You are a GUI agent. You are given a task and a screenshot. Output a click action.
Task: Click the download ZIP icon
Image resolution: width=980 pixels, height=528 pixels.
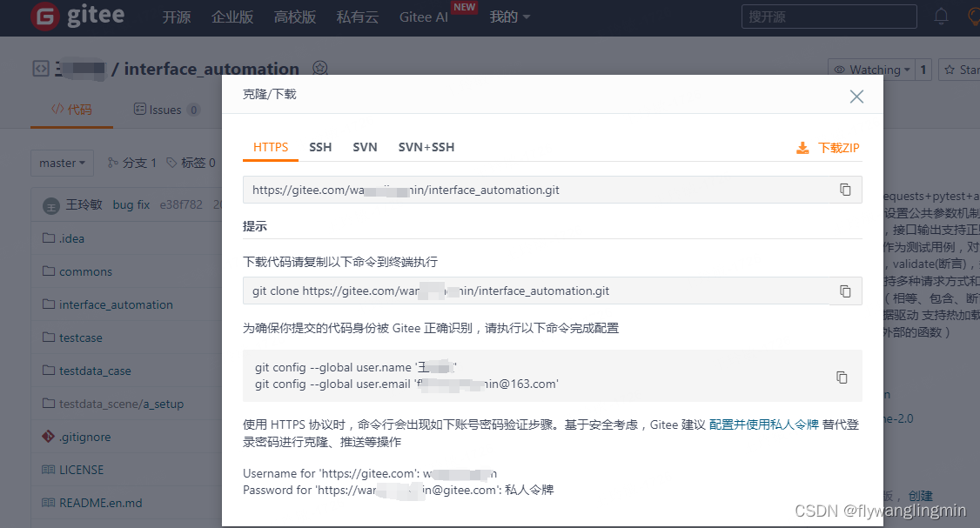coord(802,148)
